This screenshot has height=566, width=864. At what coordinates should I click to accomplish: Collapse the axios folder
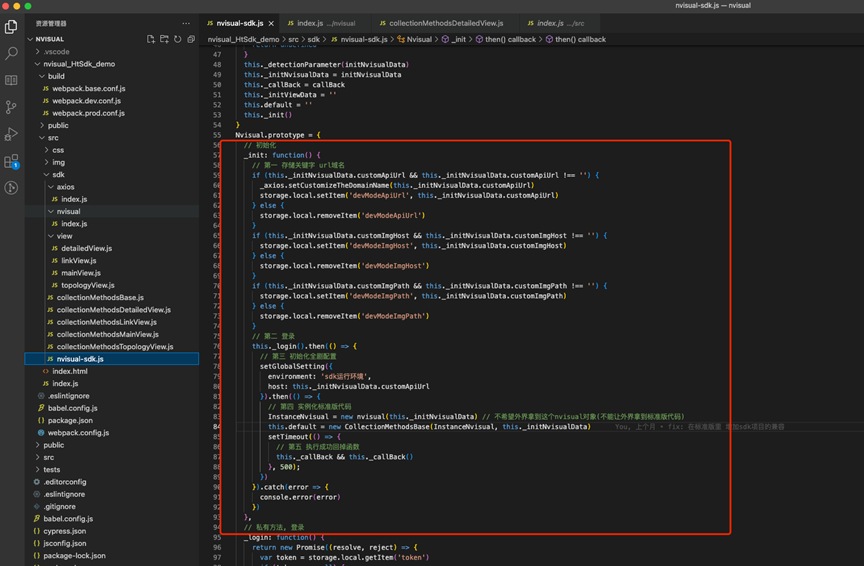65,187
